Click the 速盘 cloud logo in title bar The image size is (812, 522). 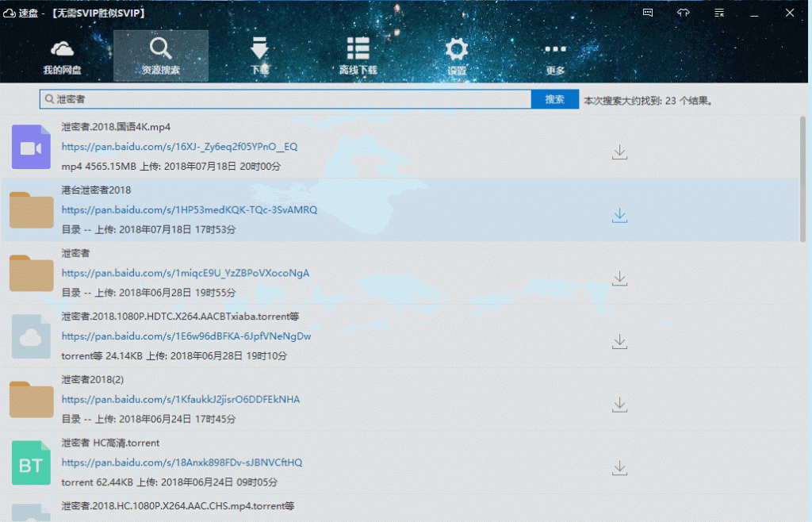tap(9, 13)
